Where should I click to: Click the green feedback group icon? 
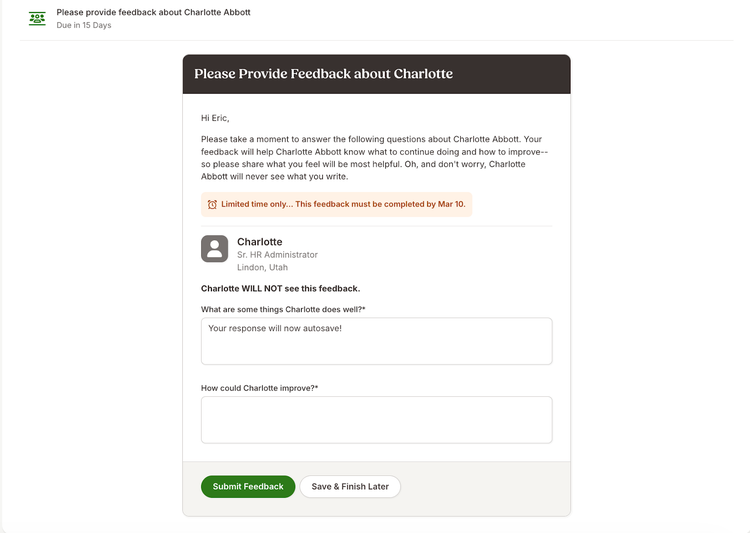click(x=37, y=19)
